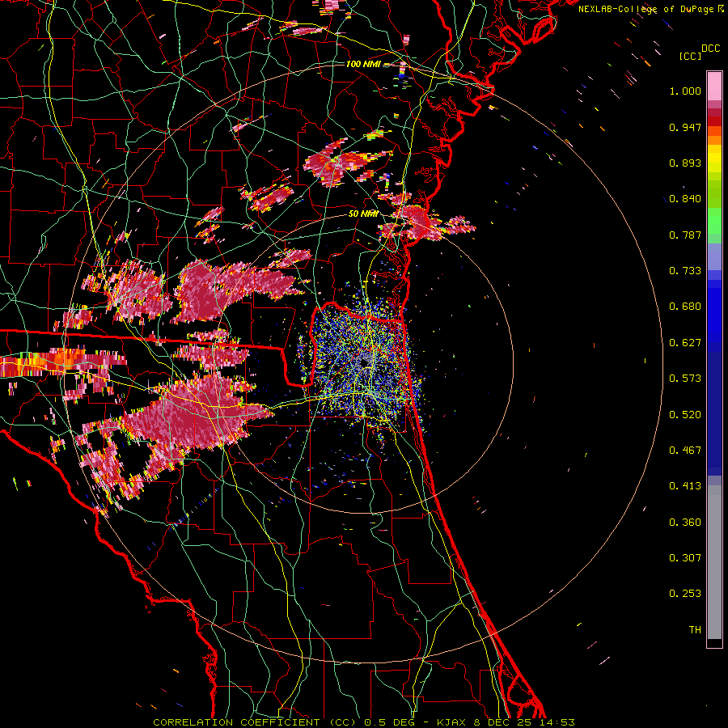Screen dimensions: 728x728
Task: Click the 0.307 legend value
Action: coord(685,558)
